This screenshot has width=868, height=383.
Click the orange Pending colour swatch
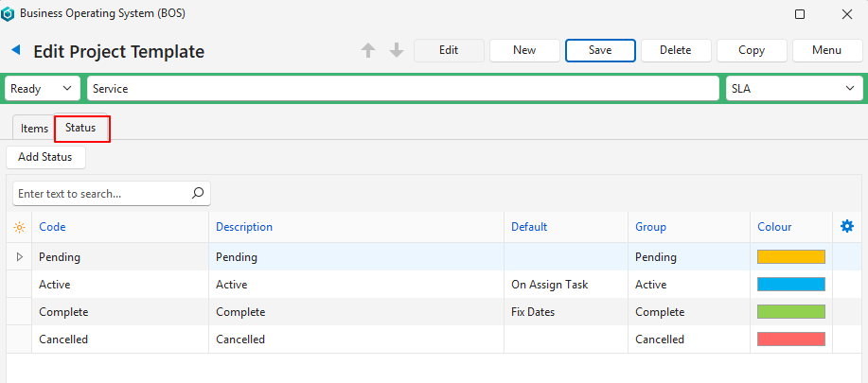[x=790, y=256]
